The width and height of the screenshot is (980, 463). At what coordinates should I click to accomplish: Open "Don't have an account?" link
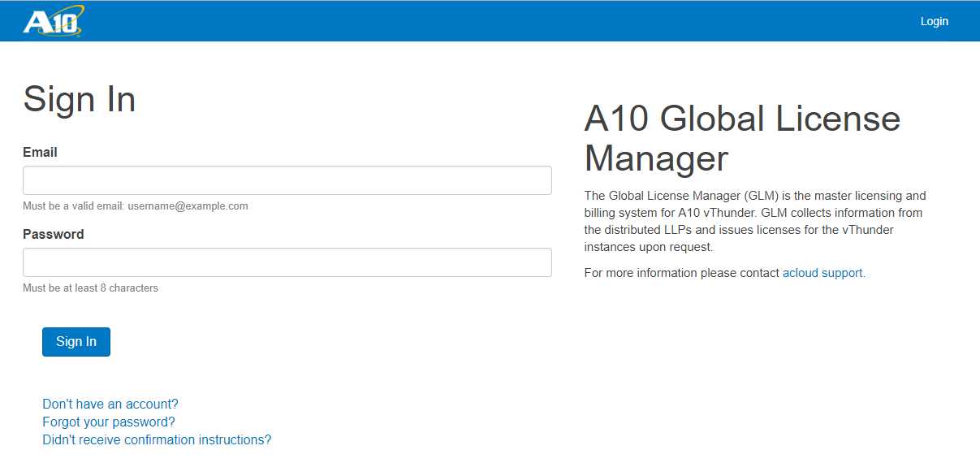[110, 404]
